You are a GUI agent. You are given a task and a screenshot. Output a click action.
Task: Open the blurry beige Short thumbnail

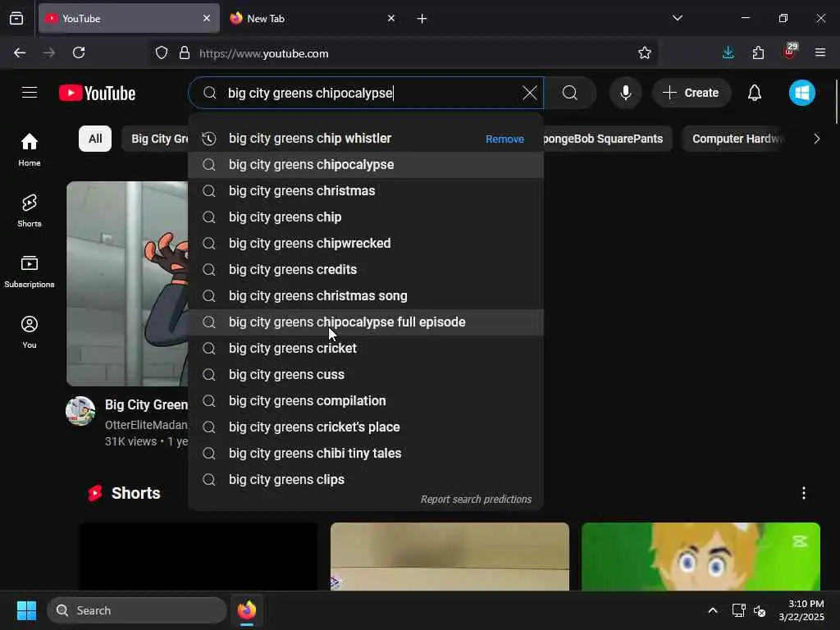coord(450,557)
